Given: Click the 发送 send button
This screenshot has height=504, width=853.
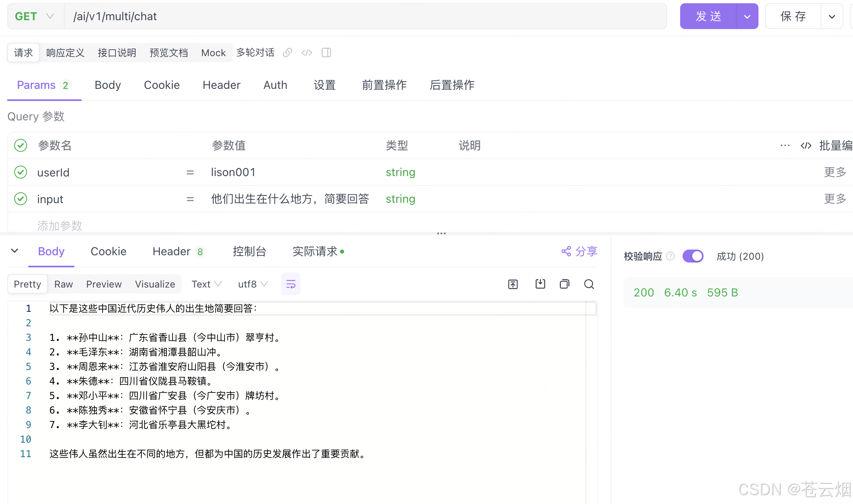Looking at the screenshot, I should [x=708, y=17].
